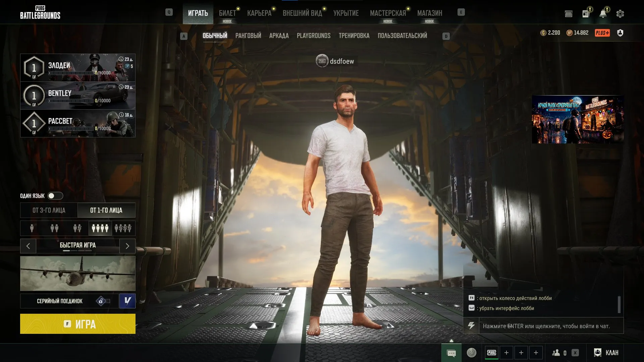This screenshot has width=644, height=362.
Task: Switch to the Ранговый mode tab
Action: coord(248,36)
